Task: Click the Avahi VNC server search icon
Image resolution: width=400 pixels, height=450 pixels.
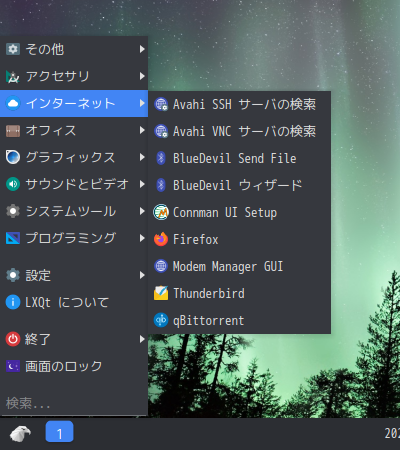Action: tap(161, 131)
